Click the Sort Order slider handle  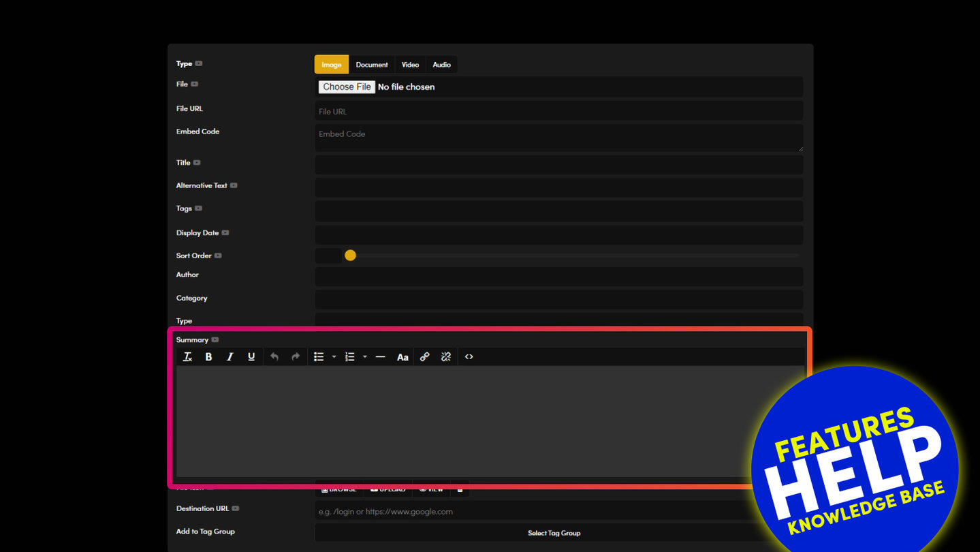(350, 256)
